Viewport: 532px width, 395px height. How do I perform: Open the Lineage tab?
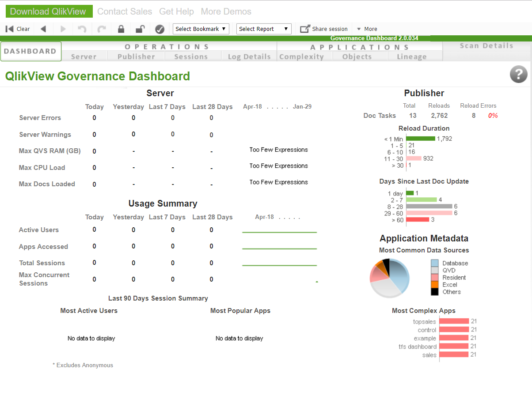(412, 56)
